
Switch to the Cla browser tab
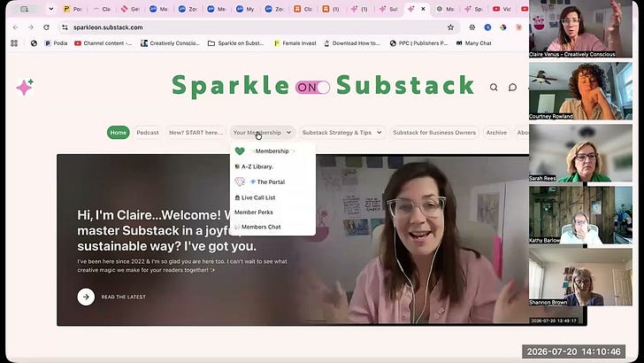(102, 9)
